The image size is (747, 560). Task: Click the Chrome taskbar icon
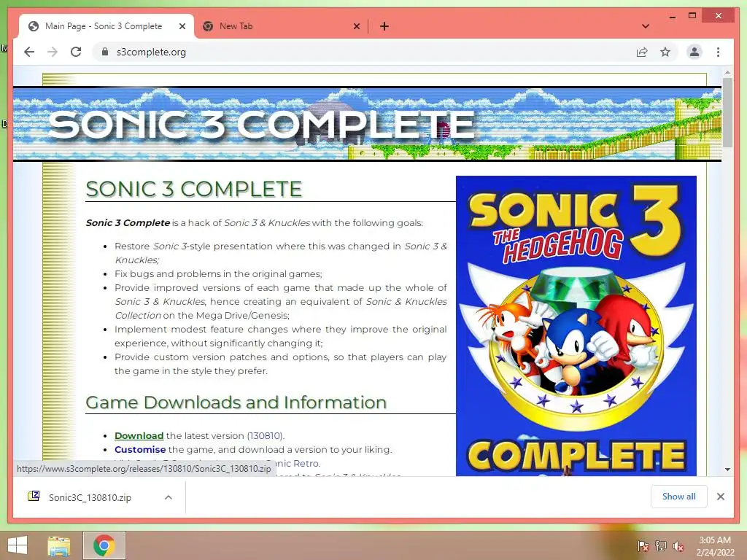[x=104, y=545]
